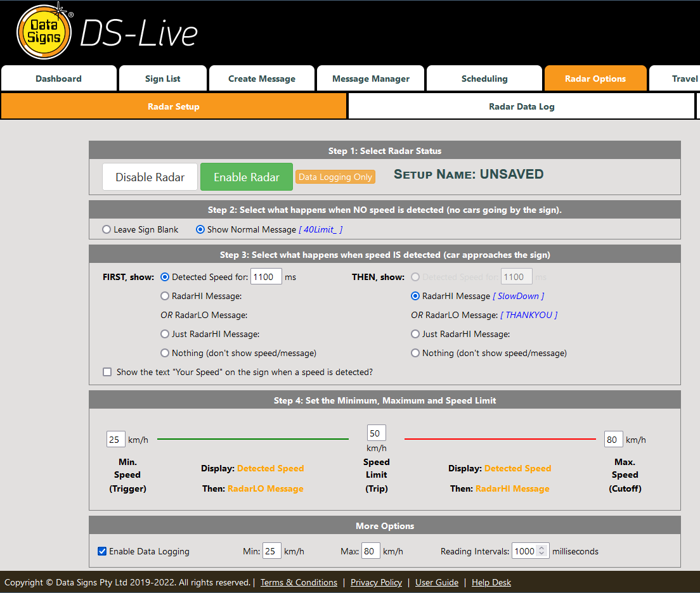This screenshot has height=593, width=700.
Task: Open the SlowDown RadarHI message link
Action: [x=518, y=296]
